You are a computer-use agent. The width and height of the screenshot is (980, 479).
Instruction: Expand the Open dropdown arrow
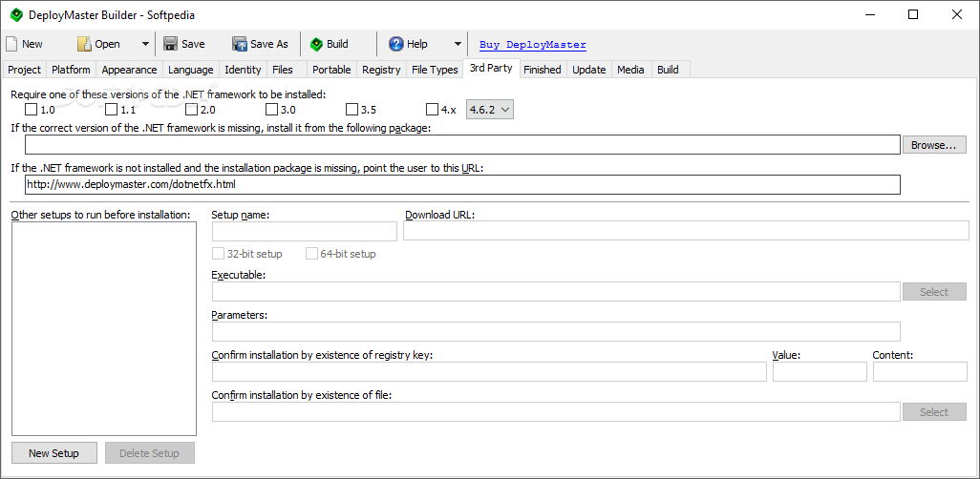tap(145, 44)
